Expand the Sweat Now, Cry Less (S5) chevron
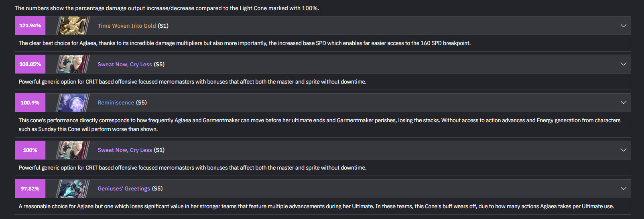The image size is (644, 219). tap(623, 64)
